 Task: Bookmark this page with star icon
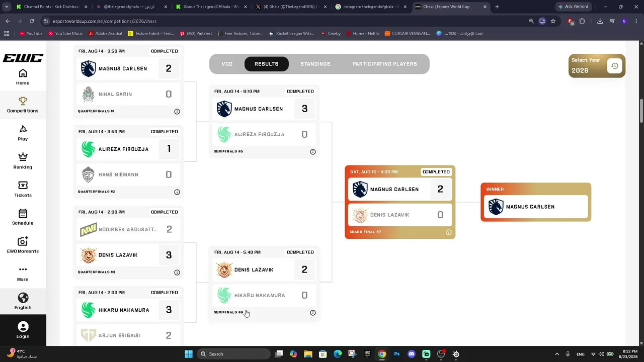pos(553,21)
